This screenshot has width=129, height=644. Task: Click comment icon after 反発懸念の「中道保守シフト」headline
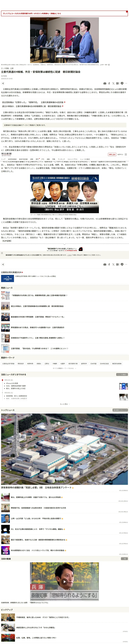[x=64, y=338]
